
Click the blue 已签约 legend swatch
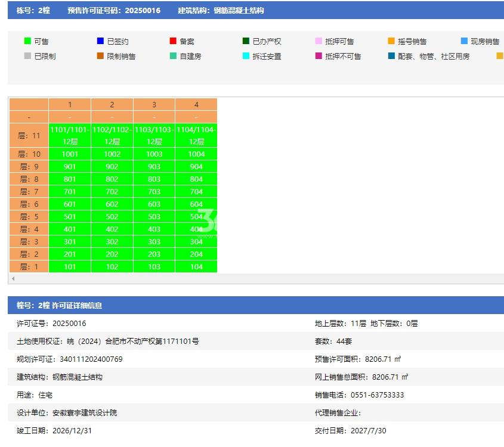100,41
